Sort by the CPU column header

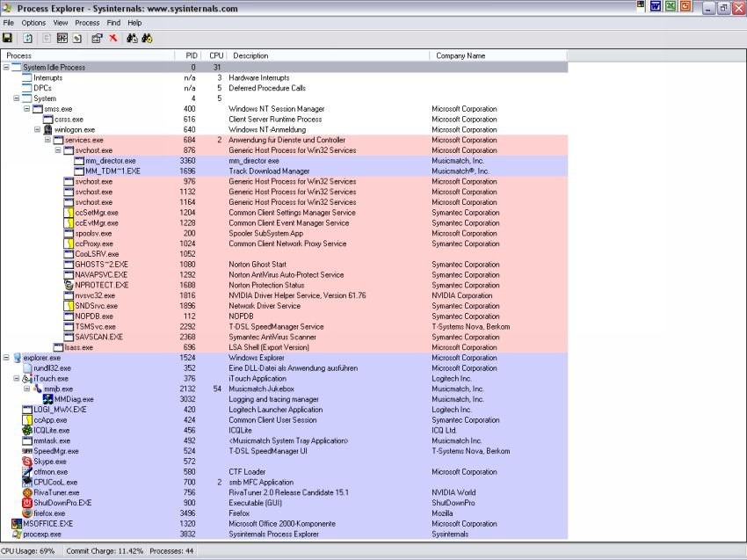(x=213, y=55)
